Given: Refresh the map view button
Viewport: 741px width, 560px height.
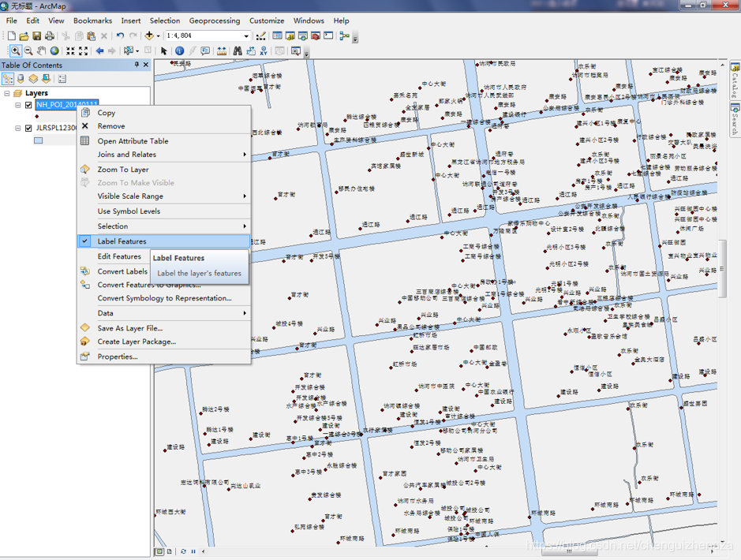Looking at the screenshot, I should 183,551.
